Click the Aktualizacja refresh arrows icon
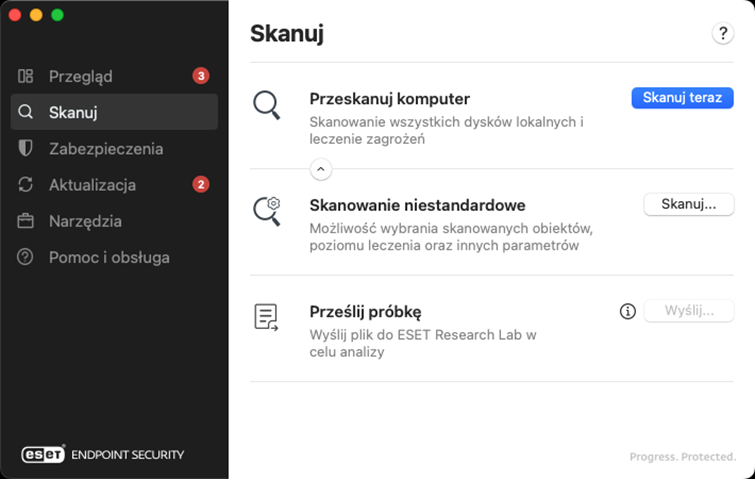This screenshot has height=479, width=756. click(27, 185)
